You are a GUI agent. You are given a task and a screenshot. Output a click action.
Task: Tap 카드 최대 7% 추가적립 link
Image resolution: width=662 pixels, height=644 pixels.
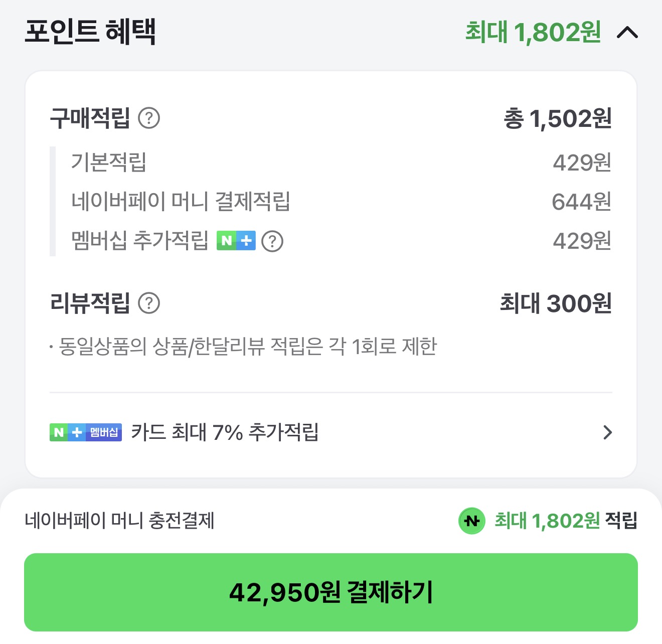225,432
